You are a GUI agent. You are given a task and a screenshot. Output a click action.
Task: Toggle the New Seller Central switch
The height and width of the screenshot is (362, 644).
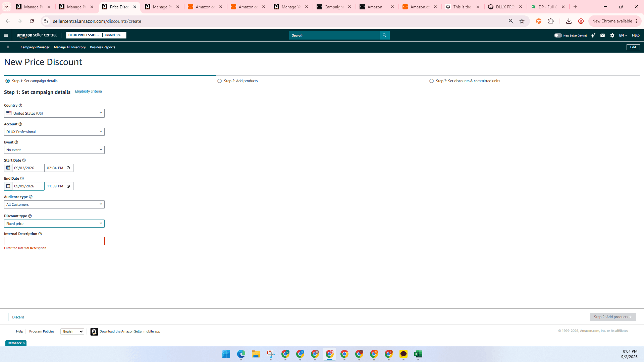point(558,35)
